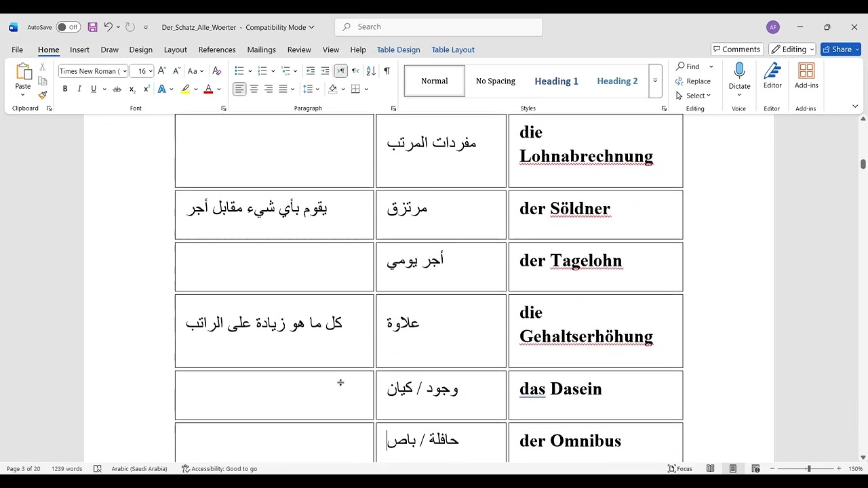This screenshot has height=488, width=868.
Task: Toggle bold formatting
Action: tap(65, 89)
